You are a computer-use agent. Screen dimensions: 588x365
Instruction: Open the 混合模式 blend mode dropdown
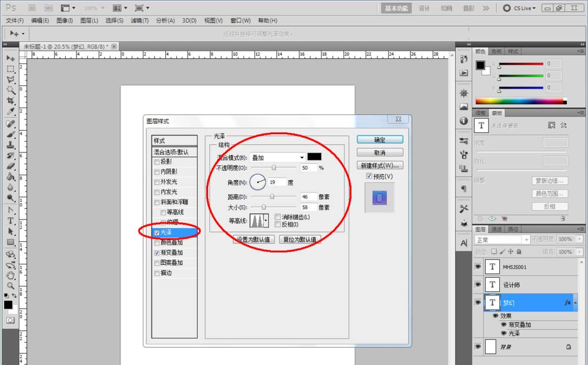tap(277, 157)
